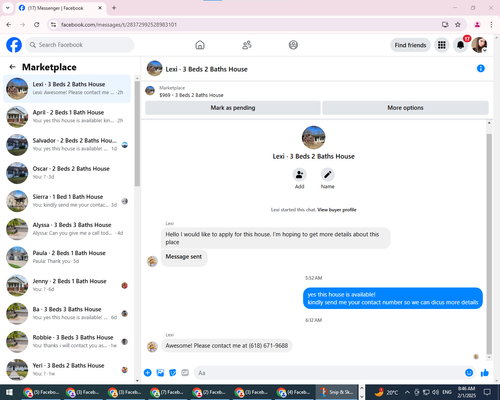Screen dimensions: 500x400
Task: Open a new browser tab
Action: (x=114, y=8)
